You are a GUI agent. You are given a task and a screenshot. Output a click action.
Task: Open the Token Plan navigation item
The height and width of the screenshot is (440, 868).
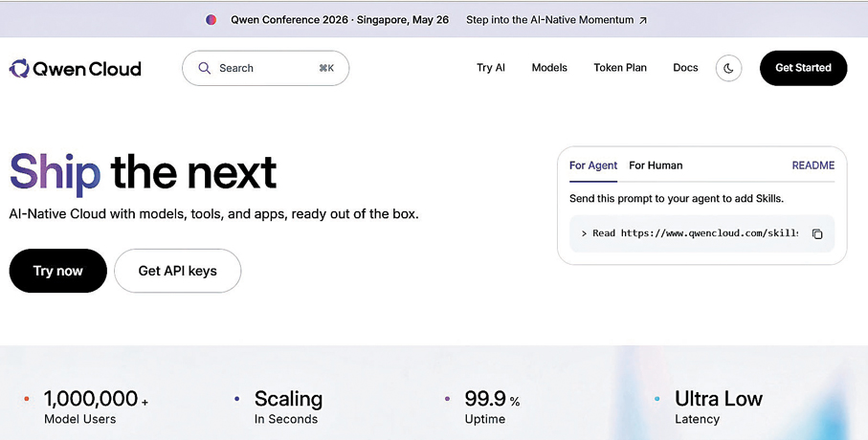tap(620, 68)
